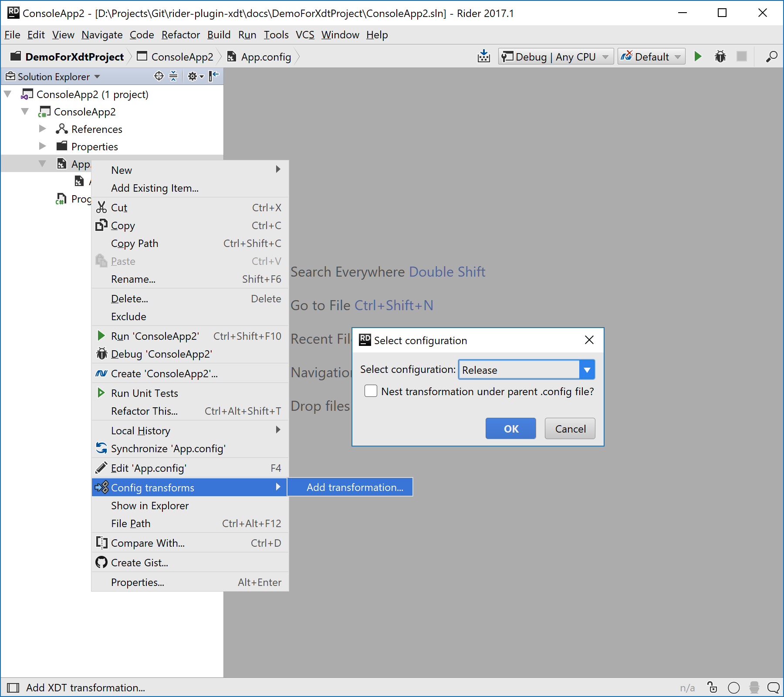This screenshot has height=697, width=784.
Task: Click Debug 'ConsoleApp2' bug entry
Action: [190, 354]
